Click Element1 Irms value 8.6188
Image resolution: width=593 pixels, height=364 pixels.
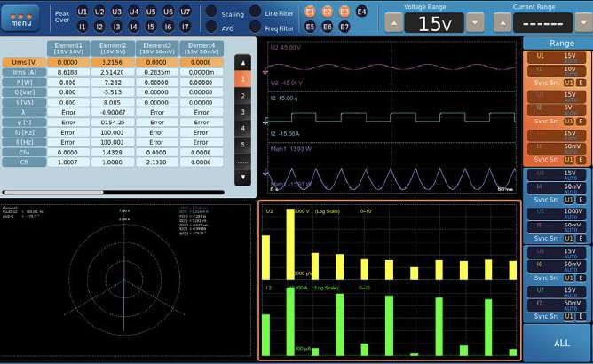point(68,72)
